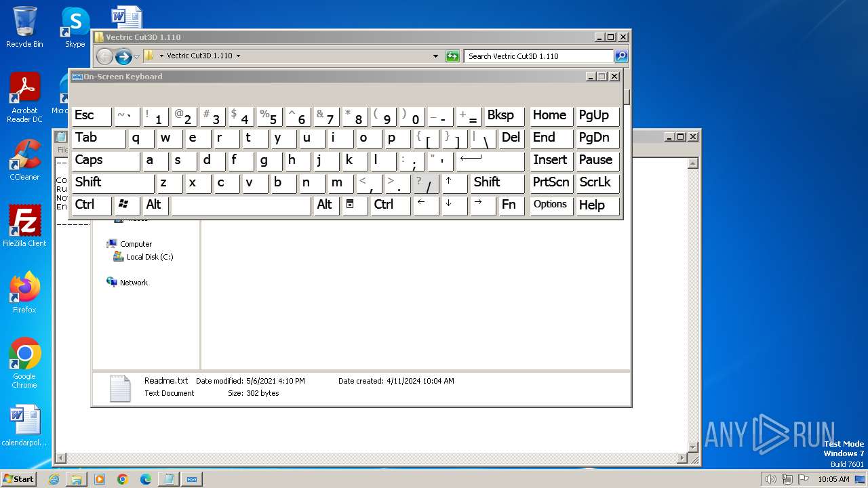Click Options key on on-screen keyboard
Viewport: 868px width, 488px height.
tap(551, 205)
